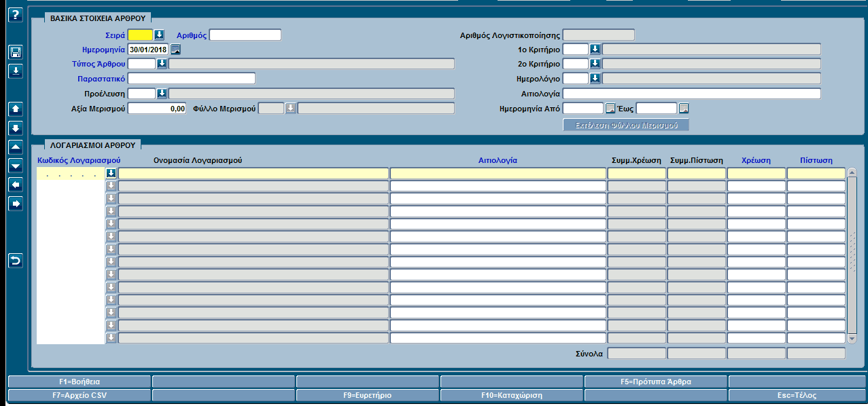The height and width of the screenshot is (406, 868).
Task: Click the first row's Αιτιολογία cell in the table
Action: point(498,174)
